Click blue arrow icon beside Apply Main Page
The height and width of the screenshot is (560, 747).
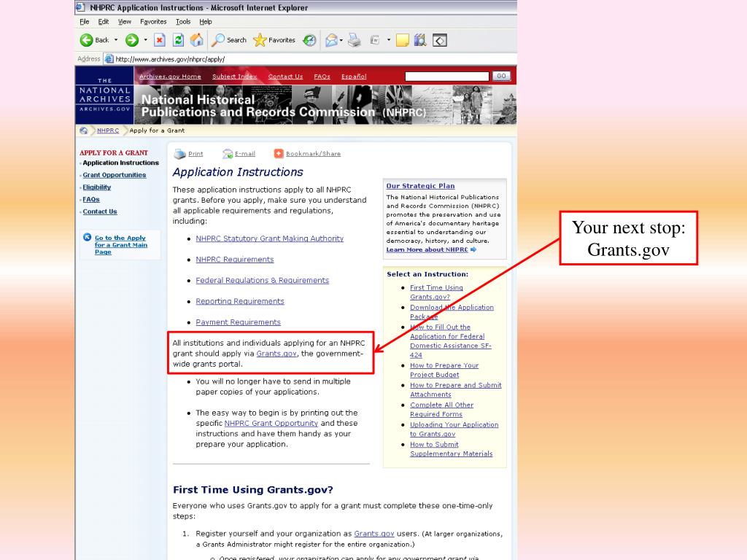coord(88,237)
